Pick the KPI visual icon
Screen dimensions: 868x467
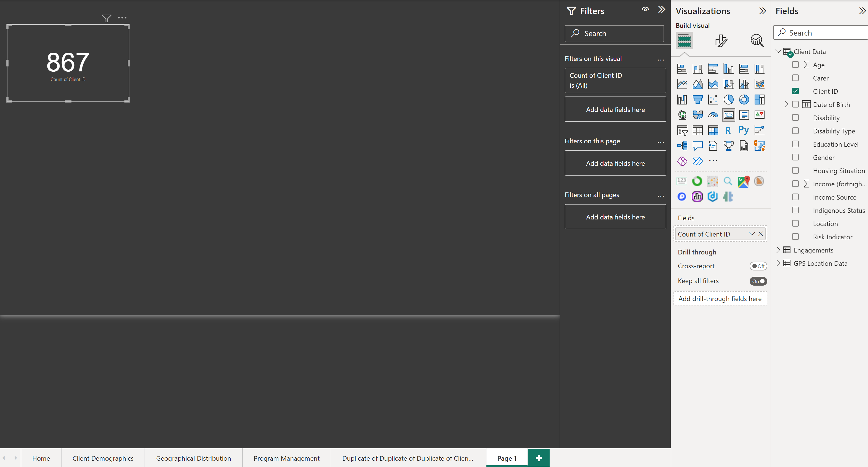(x=759, y=115)
